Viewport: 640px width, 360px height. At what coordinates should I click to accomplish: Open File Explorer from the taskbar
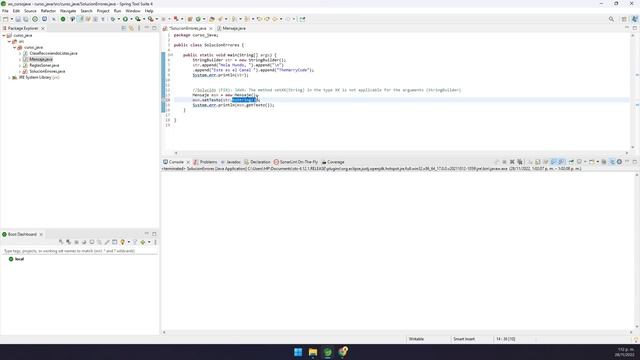(x=313, y=352)
